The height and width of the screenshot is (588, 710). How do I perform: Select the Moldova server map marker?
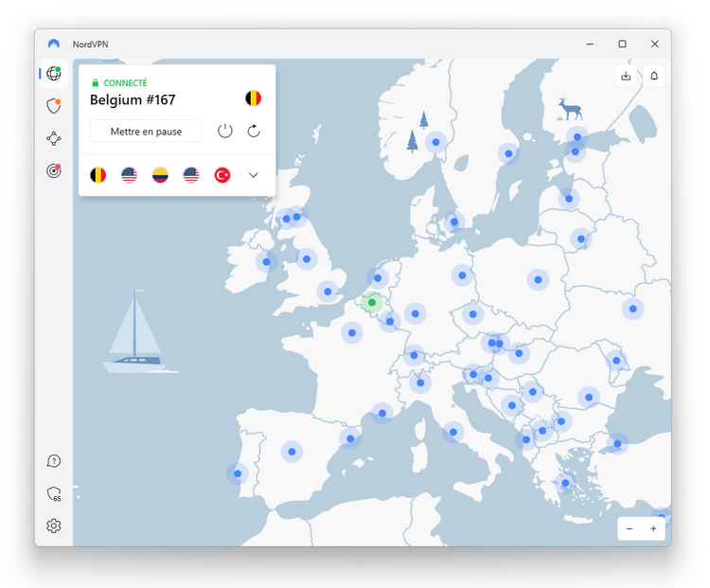tap(616, 361)
